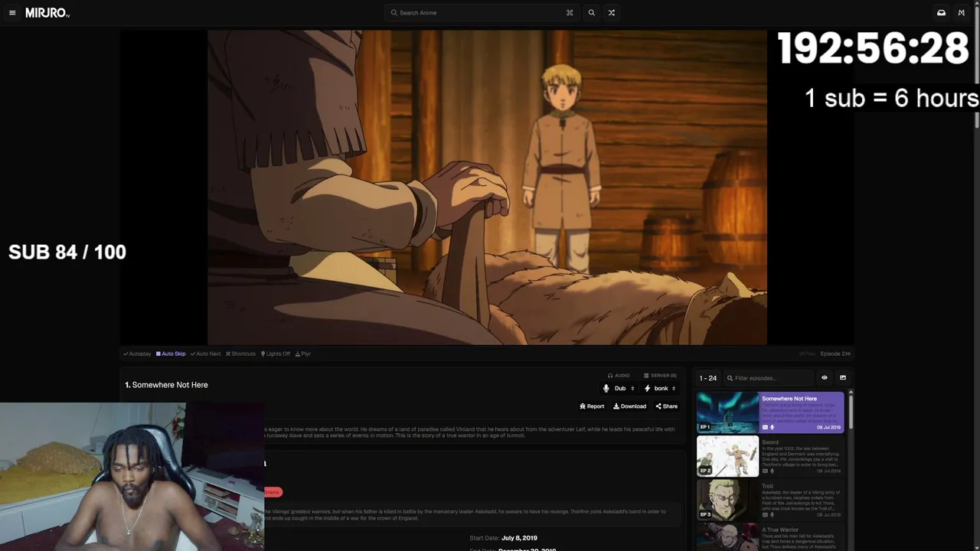The height and width of the screenshot is (551, 980).
Task: Open the EP 1 aurora thumbnail
Action: pyautogui.click(x=727, y=412)
